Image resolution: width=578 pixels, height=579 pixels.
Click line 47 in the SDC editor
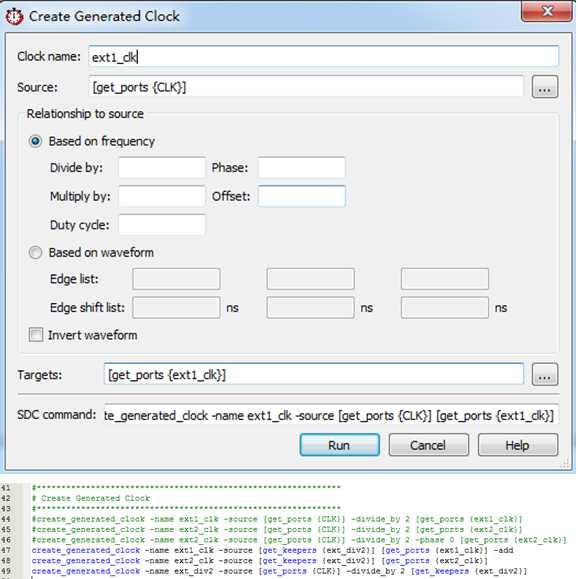click(272, 550)
